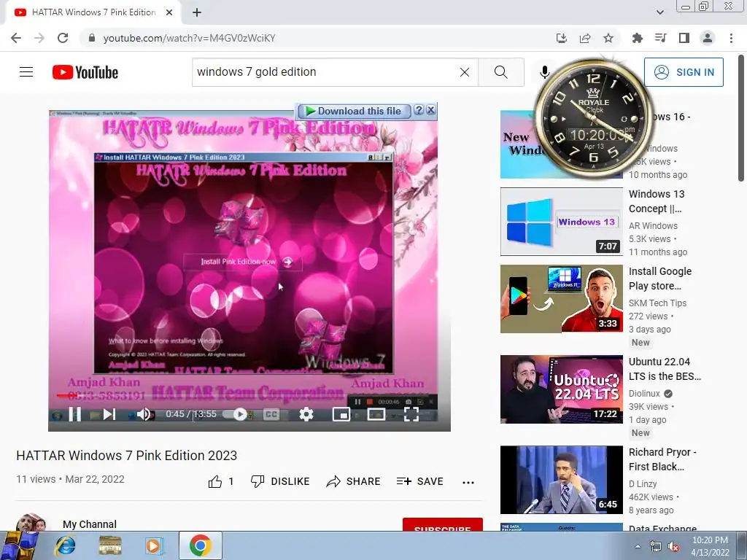This screenshot has height=560, width=747.
Task: Pause the video
Action: coord(75,414)
